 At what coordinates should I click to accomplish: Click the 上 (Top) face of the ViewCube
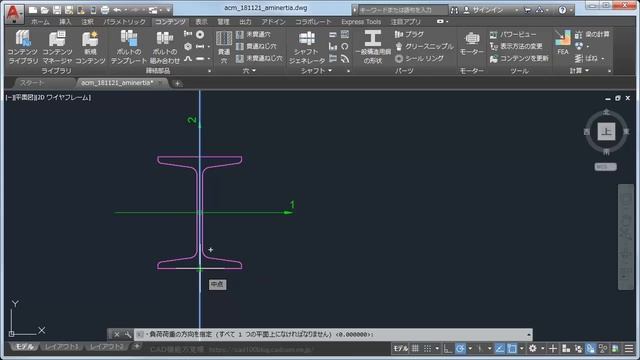click(x=607, y=131)
